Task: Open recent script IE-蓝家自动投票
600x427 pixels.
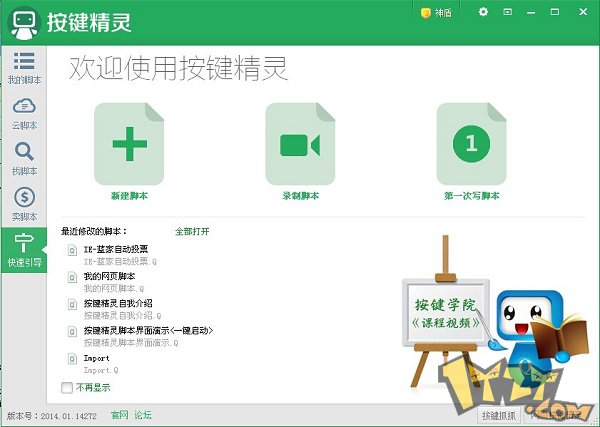Action: pos(116,249)
